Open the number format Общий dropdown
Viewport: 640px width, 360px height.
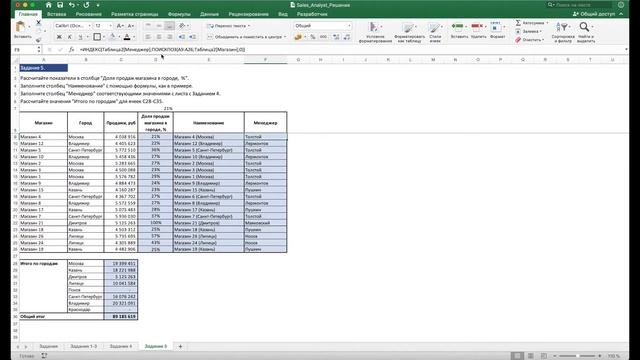(x=349, y=26)
